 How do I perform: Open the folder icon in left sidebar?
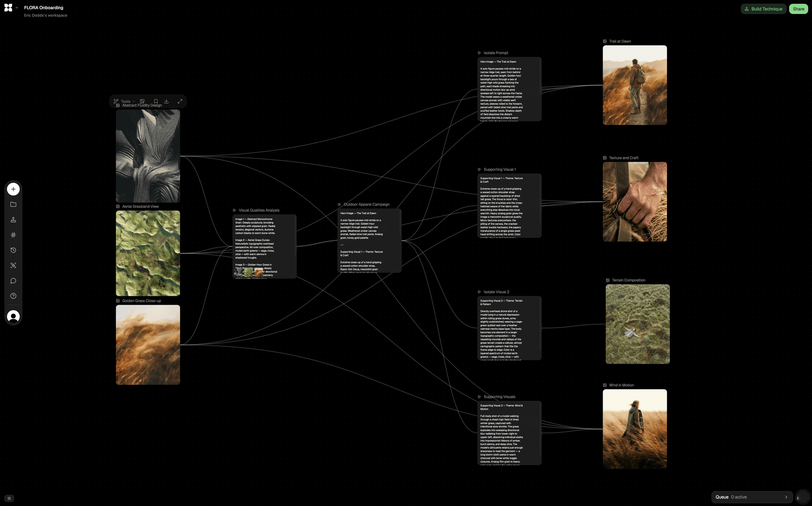13,205
